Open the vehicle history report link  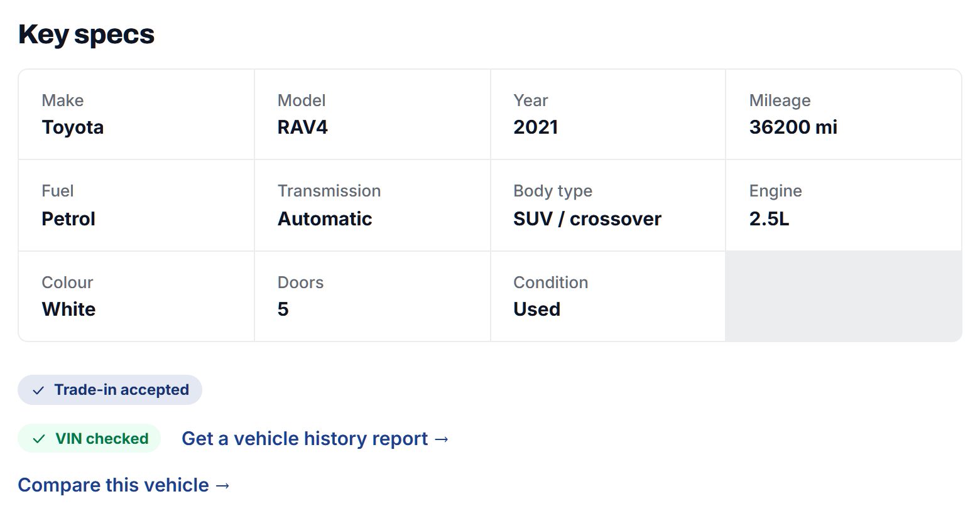(x=315, y=438)
